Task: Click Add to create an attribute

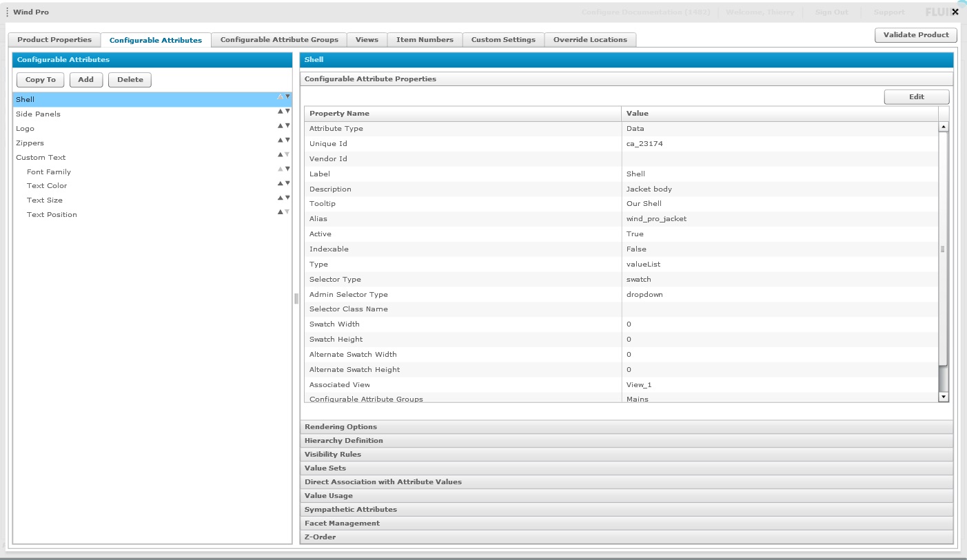Action: (86, 80)
